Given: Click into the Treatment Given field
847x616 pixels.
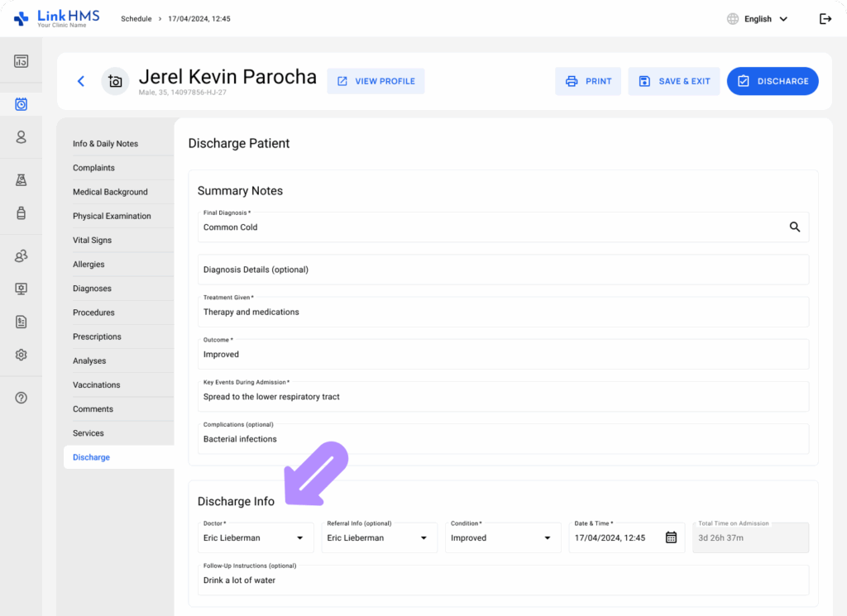Looking at the screenshot, I should pos(503,312).
